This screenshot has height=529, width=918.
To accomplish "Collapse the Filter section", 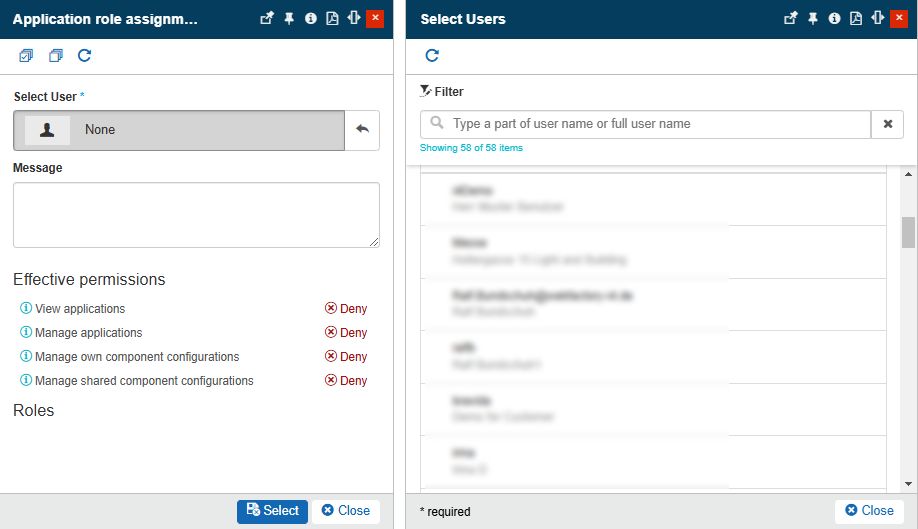I will click(x=442, y=91).
